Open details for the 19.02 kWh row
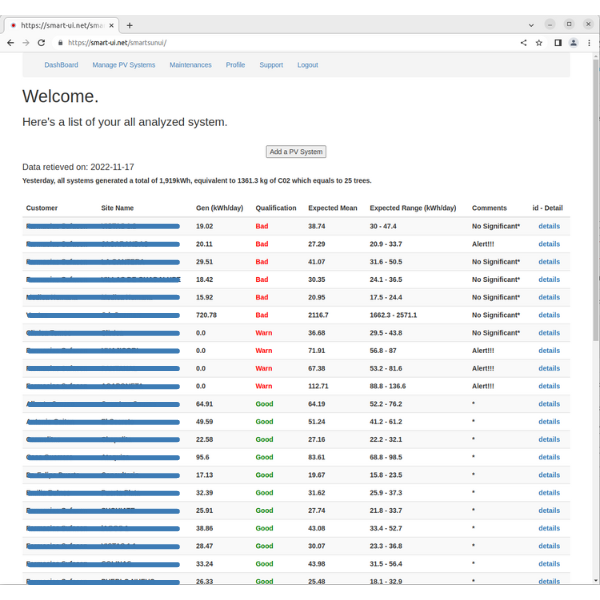This screenshot has height=600, width=600. click(549, 226)
